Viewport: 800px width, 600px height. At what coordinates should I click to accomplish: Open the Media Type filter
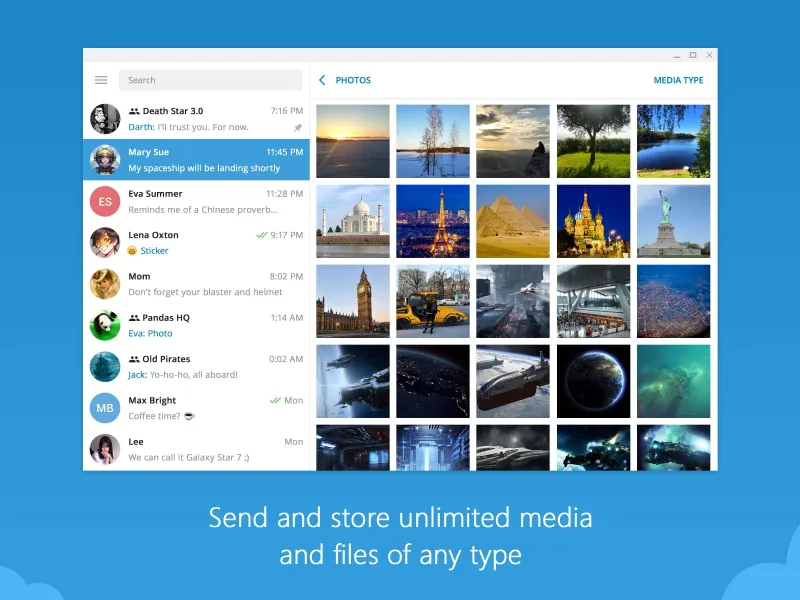pyautogui.click(x=678, y=80)
